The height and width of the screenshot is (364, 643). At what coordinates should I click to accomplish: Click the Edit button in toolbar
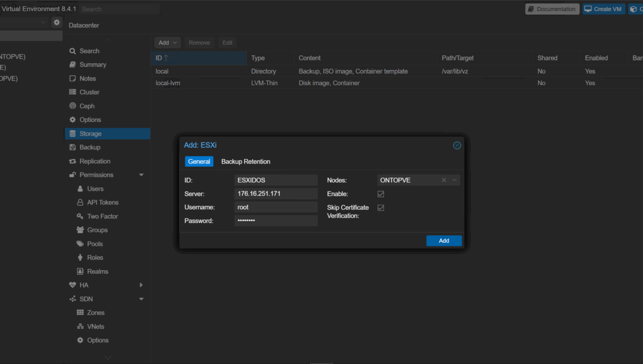(x=227, y=43)
